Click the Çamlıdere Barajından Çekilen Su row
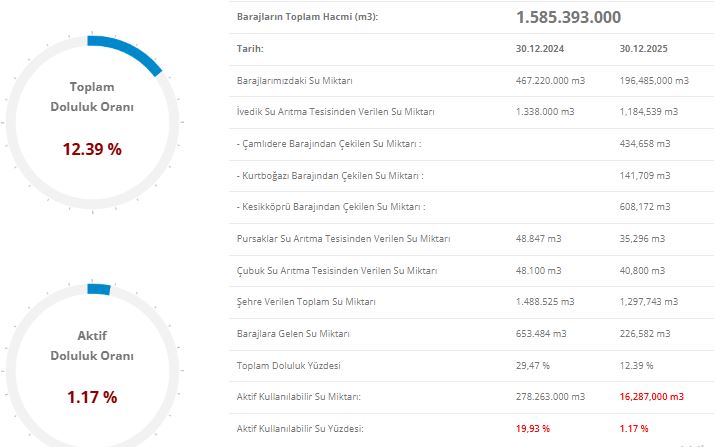 click(x=329, y=144)
